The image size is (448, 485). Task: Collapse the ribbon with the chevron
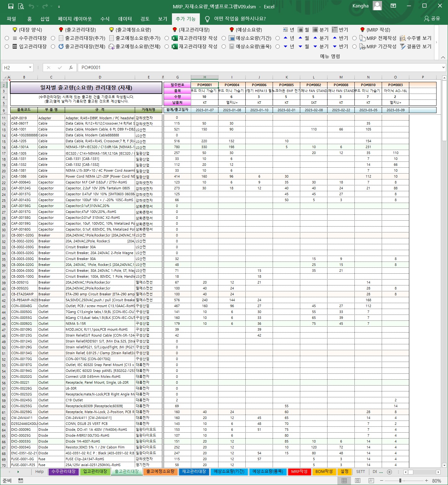[x=443, y=57]
